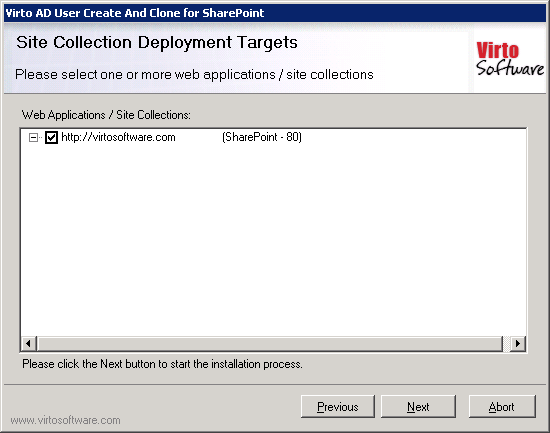
Task: Collapse the virtosoftware.com tree node
Action: [33, 138]
